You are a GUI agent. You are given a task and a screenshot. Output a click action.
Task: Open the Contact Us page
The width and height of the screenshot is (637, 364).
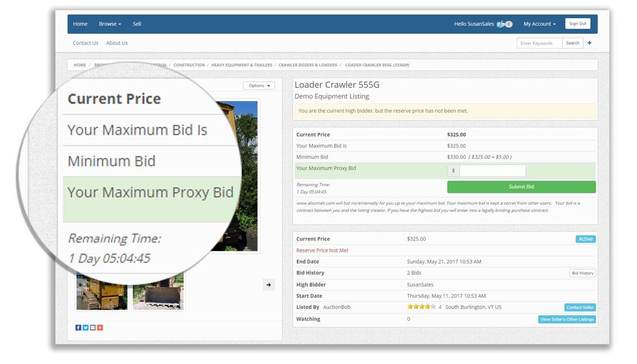coord(85,43)
